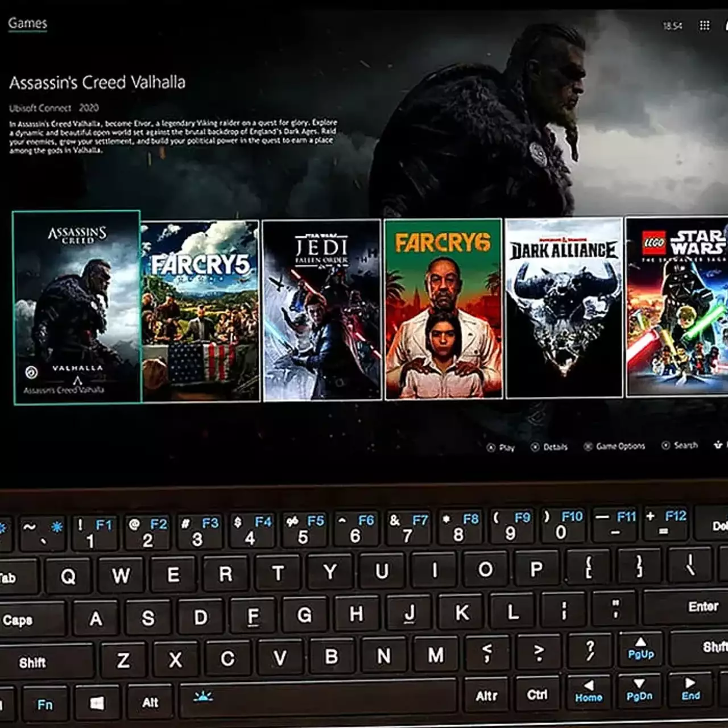Screen dimensions: 728x728
Task: Select the Far Cry 6 cover
Action: [x=443, y=309]
